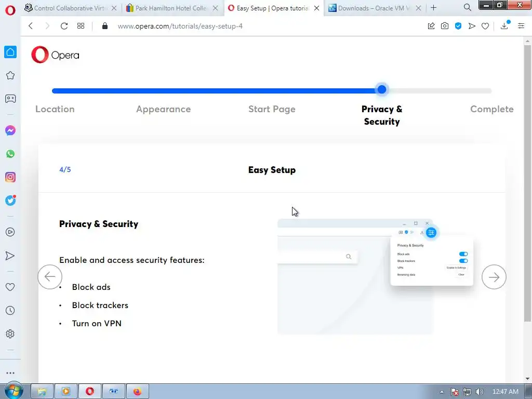Go to the Location setup step
The image size is (532, 399).
point(55,109)
